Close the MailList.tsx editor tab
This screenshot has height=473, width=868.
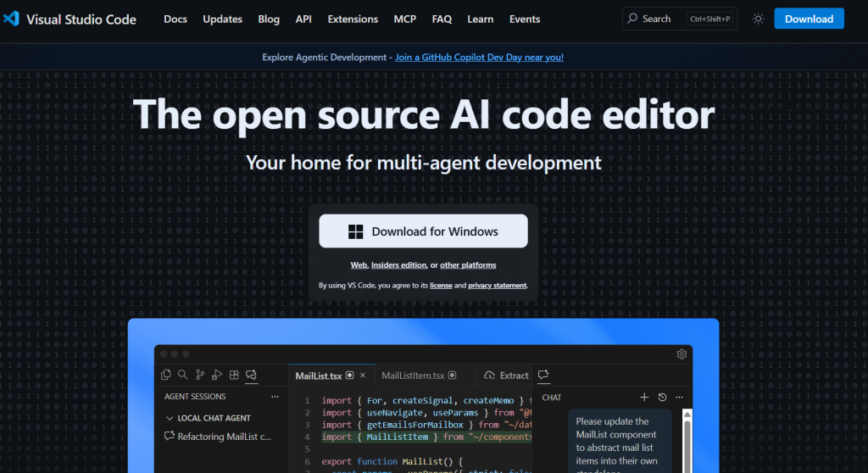click(x=363, y=376)
